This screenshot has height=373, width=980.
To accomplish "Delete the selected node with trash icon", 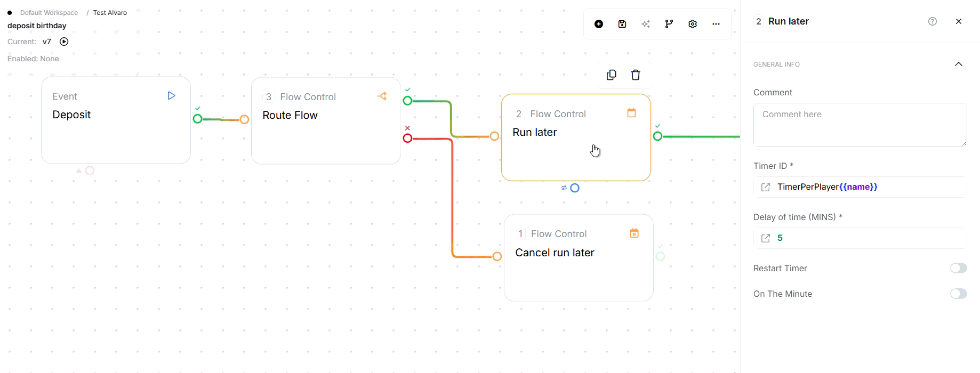I will pos(636,75).
